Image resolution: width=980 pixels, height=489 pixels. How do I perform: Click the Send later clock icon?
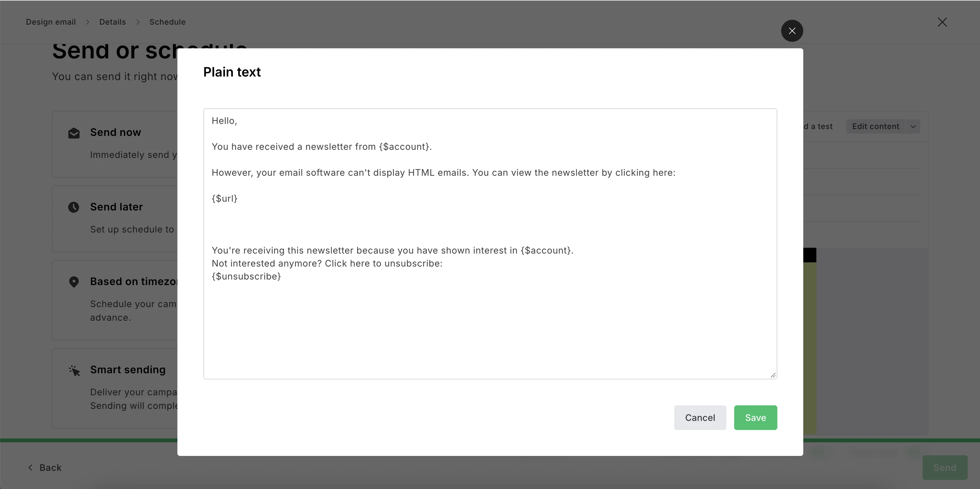(74, 207)
